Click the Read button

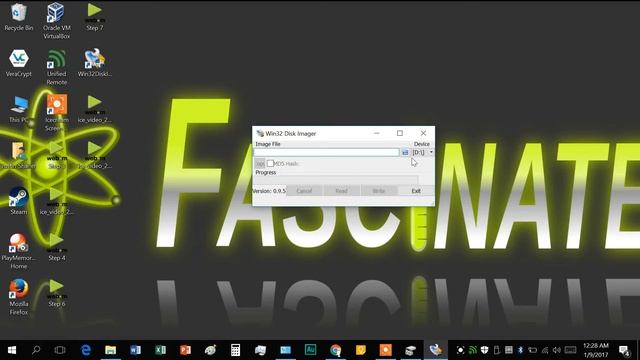[341, 191]
